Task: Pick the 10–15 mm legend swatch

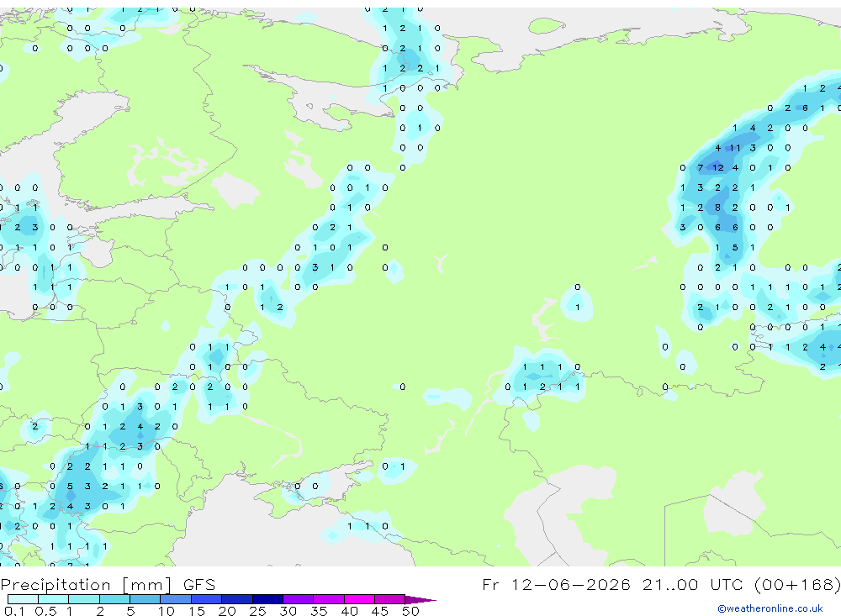Action: tap(176, 599)
